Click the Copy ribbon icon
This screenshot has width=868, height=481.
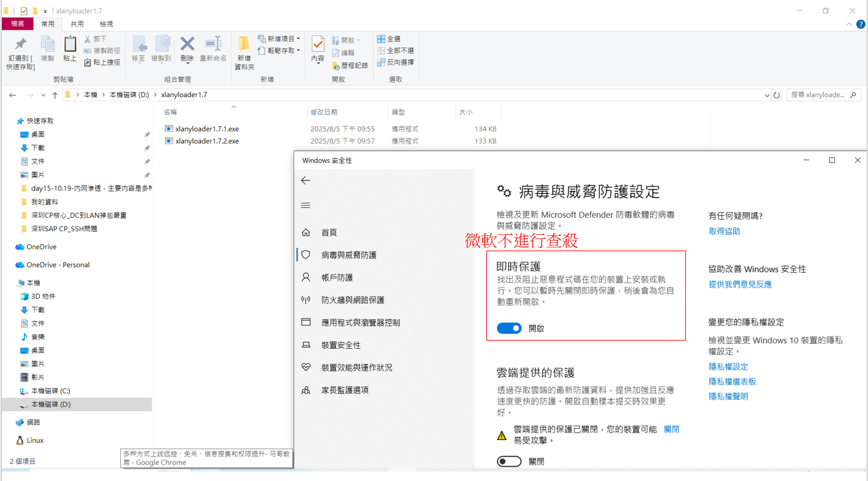pyautogui.click(x=47, y=43)
